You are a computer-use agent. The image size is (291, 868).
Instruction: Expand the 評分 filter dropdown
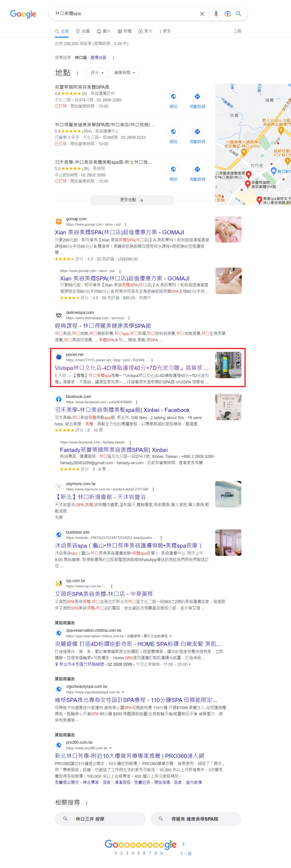[x=97, y=73]
